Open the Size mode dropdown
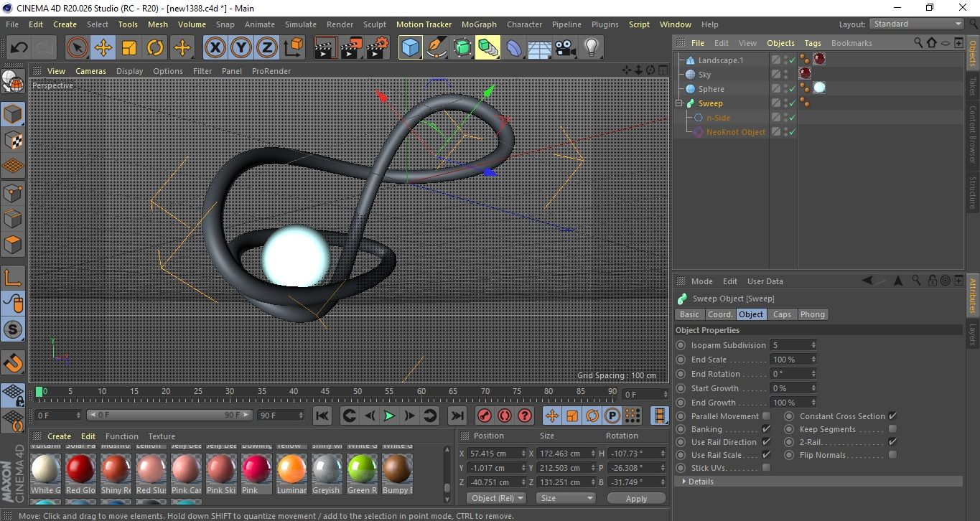This screenshot has width=980, height=521. [566, 498]
